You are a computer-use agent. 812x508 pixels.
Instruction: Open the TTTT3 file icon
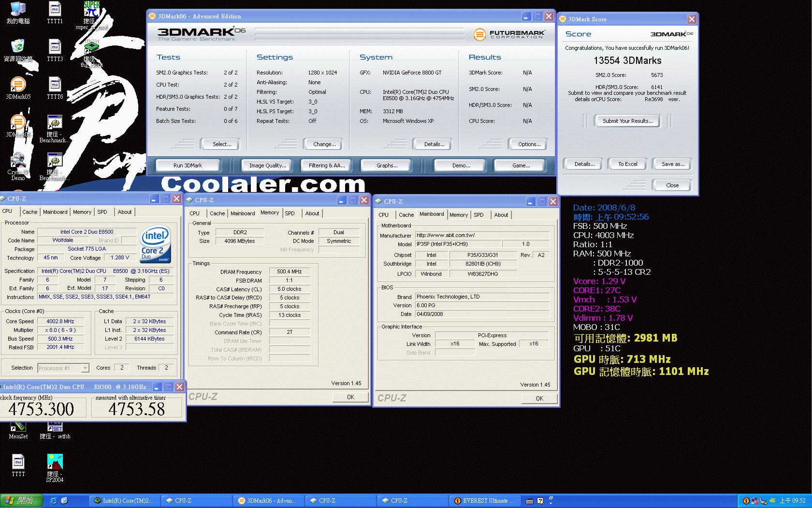(x=55, y=50)
